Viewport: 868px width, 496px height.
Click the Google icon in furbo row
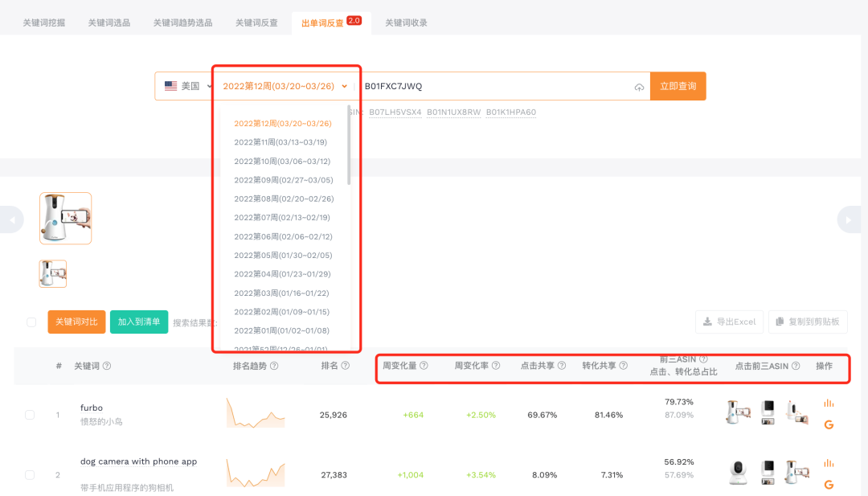pyautogui.click(x=829, y=424)
